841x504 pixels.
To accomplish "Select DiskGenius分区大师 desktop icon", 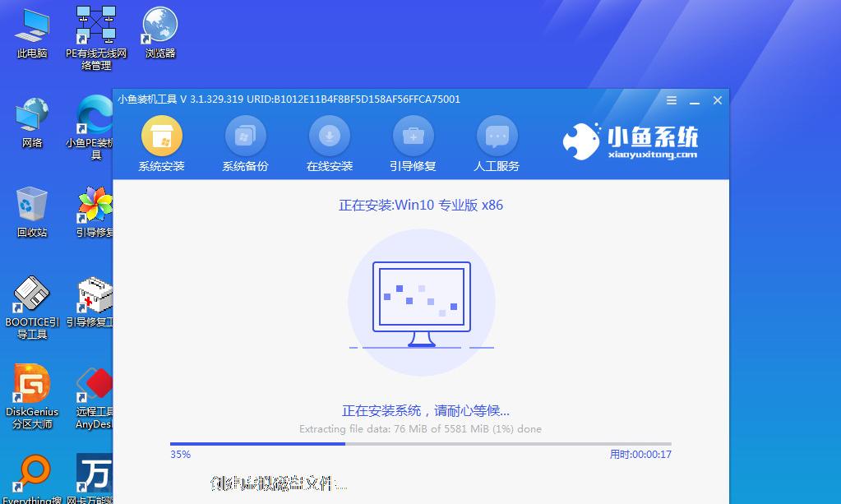I will click(31, 397).
